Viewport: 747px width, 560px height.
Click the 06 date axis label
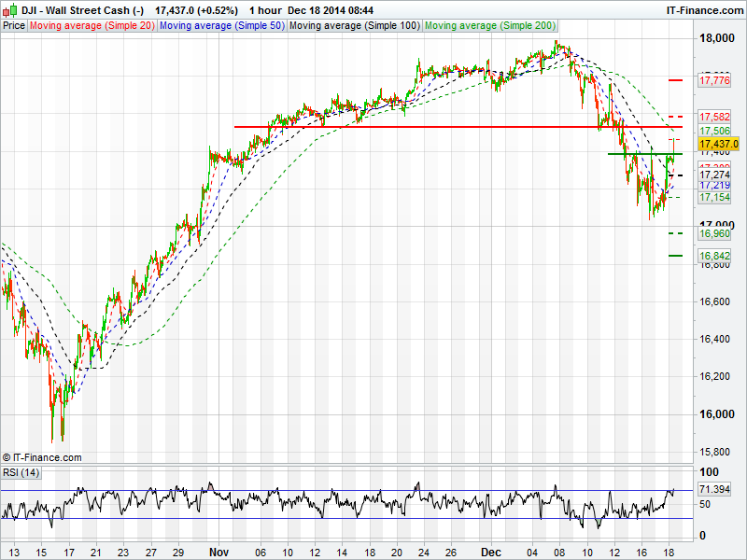261,553
